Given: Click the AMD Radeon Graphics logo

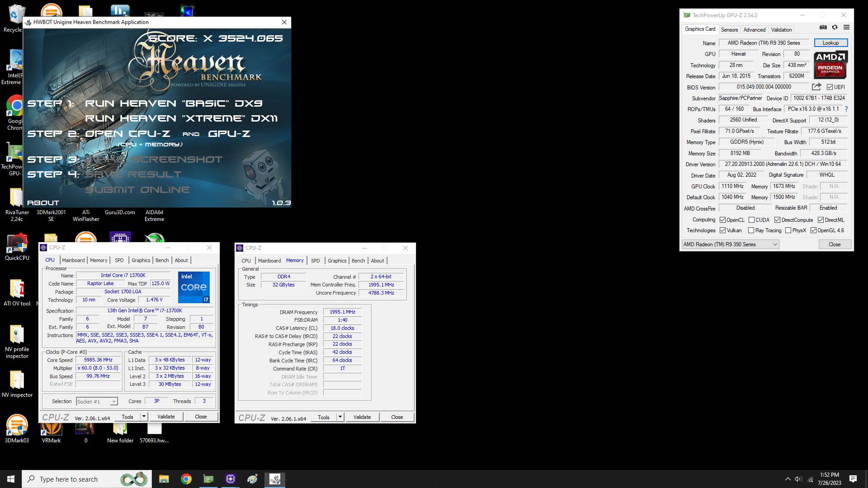Looking at the screenshot, I should tap(830, 65).
